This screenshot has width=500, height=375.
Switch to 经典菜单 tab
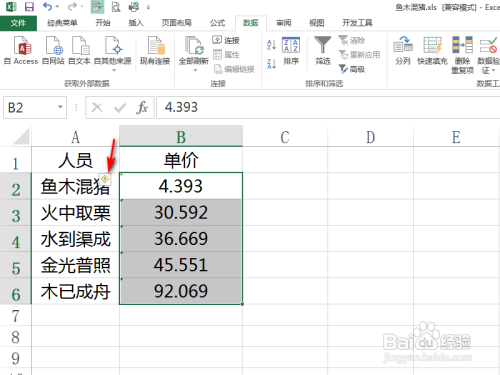click(x=62, y=23)
